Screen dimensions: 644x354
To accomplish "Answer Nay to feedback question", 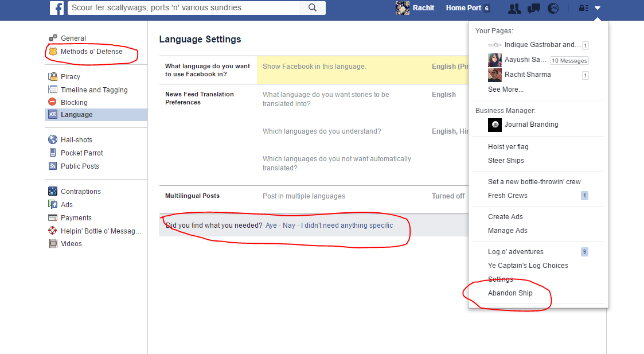I will pos(288,225).
